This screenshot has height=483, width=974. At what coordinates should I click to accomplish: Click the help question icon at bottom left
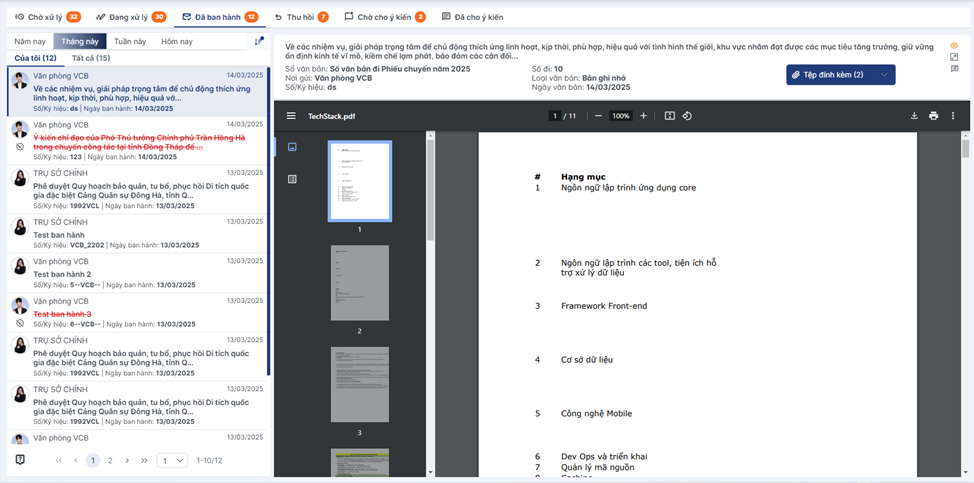tap(20, 459)
